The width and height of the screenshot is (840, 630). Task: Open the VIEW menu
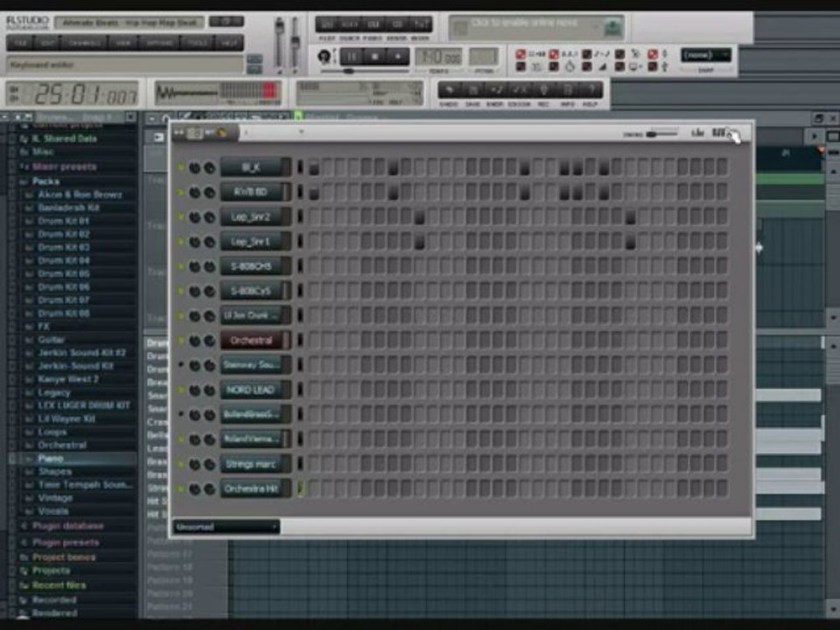click(x=122, y=42)
